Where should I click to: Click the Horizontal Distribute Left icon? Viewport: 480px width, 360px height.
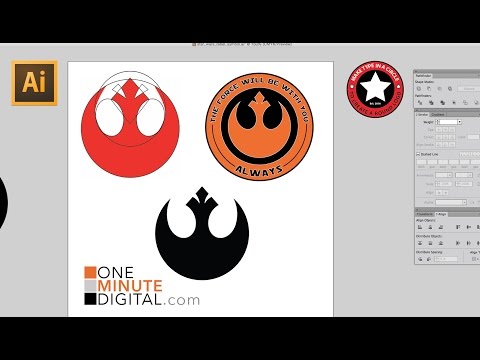pos(458,243)
